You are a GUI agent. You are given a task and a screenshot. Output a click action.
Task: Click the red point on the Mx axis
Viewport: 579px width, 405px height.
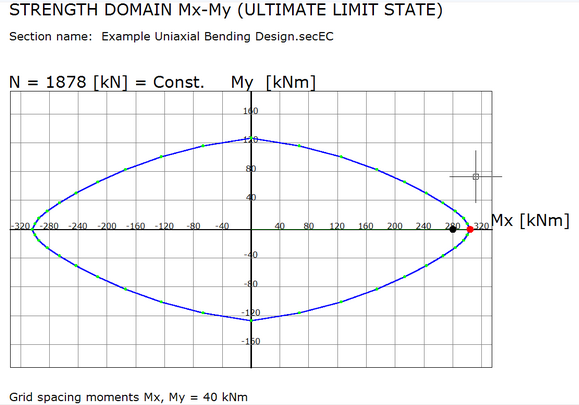point(470,229)
